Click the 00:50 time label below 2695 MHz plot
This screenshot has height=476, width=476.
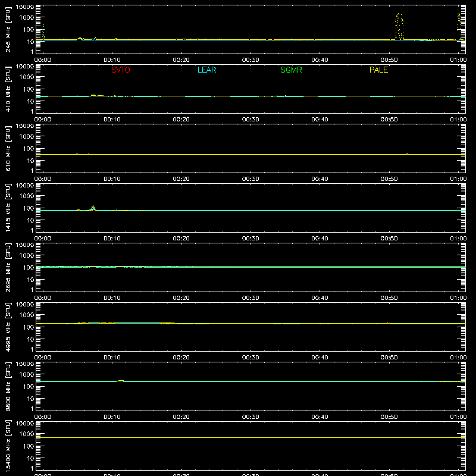tap(389, 298)
